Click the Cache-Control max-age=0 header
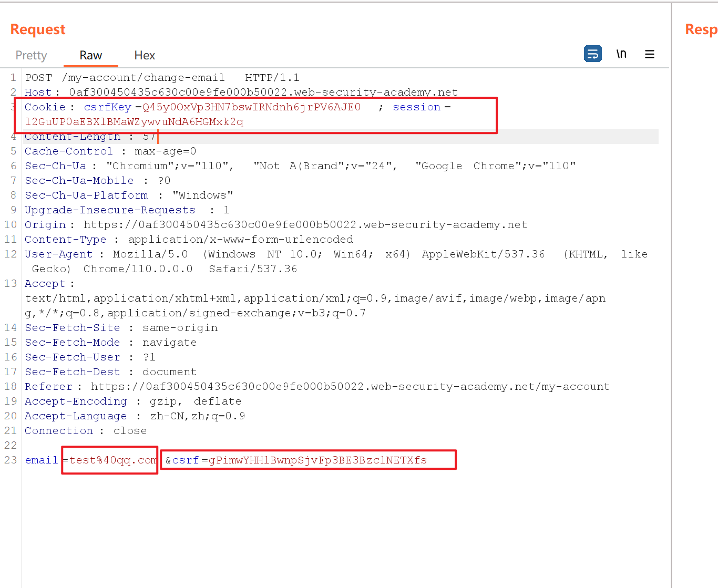Image resolution: width=718 pixels, height=588 pixels. [x=110, y=151]
